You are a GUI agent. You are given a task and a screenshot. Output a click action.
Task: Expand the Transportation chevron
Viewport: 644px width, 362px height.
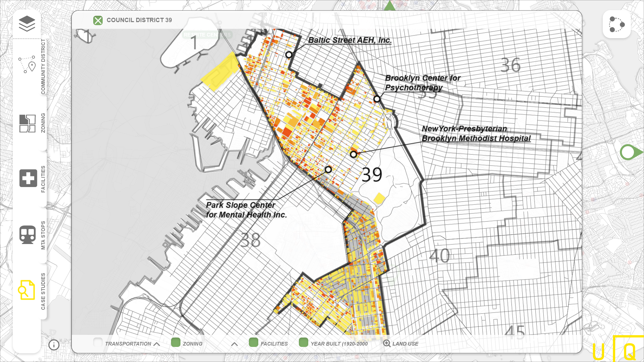coord(157,344)
